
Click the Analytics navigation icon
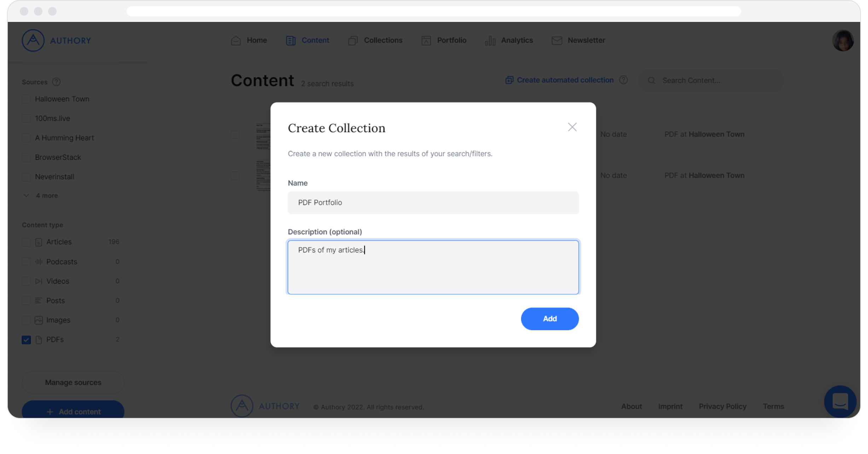[491, 40]
